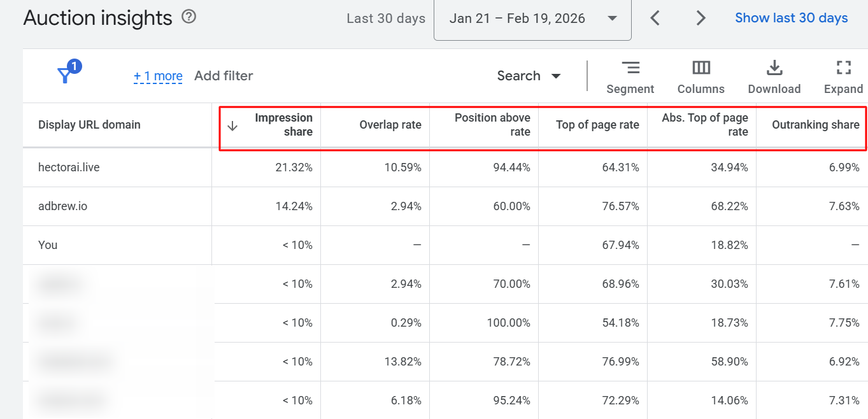Sort by Outranking share column
Screen dimensions: 868x419
(815, 125)
